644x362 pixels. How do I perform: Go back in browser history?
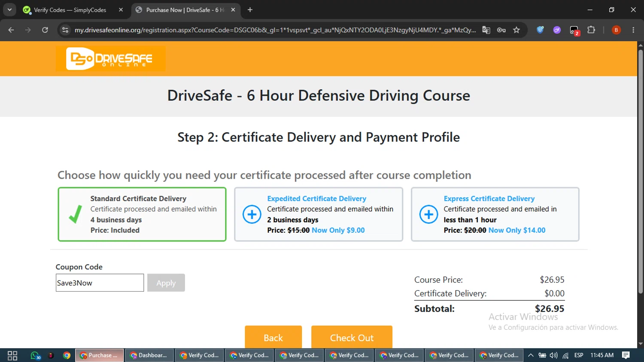click(11, 30)
